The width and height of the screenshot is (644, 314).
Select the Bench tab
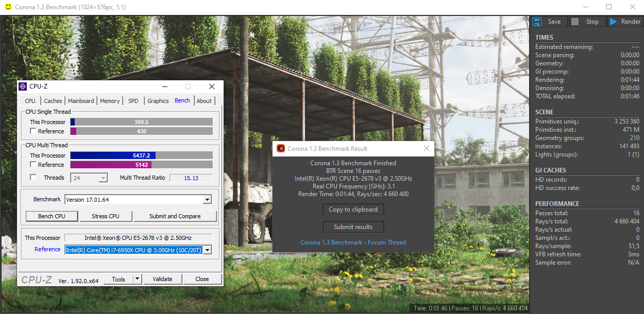pos(182,100)
